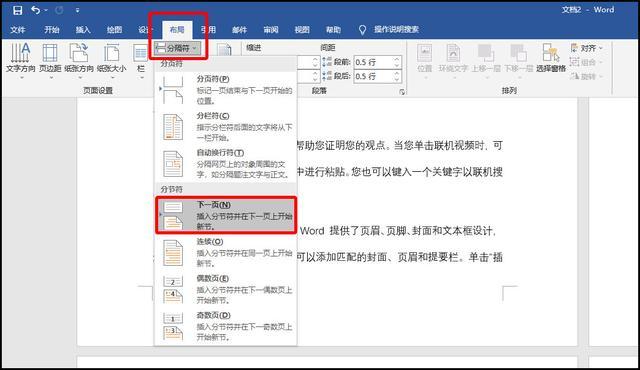This screenshot has width=640, height=370.
Task: Open the 纸张方向 orientation tool
Action: (79, 60)
